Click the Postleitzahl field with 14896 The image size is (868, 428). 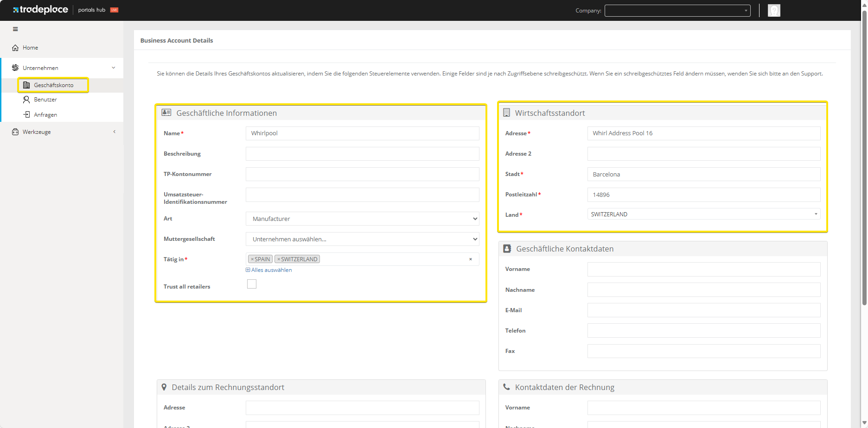coord(704,195)
